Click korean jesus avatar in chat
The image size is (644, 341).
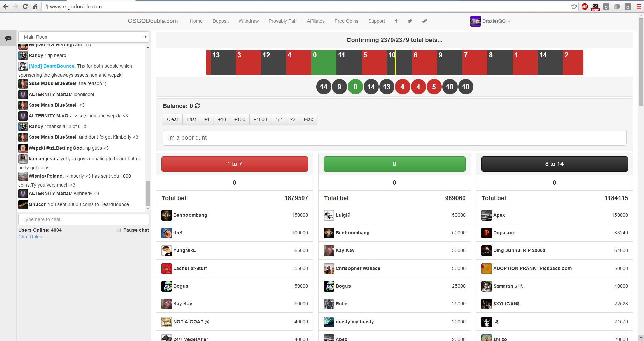coord(23,159)
